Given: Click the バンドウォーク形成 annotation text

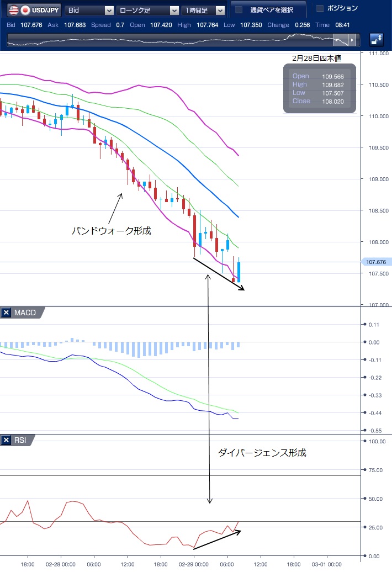Looking at the screenshot, I should point(111,231).
